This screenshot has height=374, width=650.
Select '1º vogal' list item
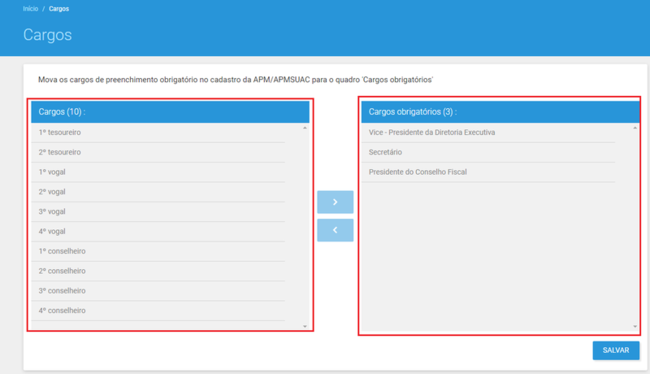[x=158, y=172]
